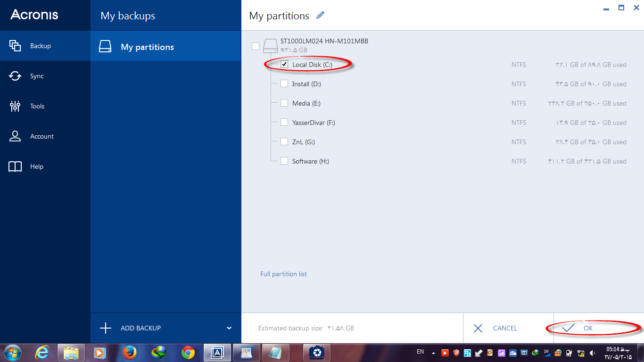The width and height of the screenshot is (644, 362).
Task: Click the YasserDivar (F:) label text
Action: coord(314,123)
